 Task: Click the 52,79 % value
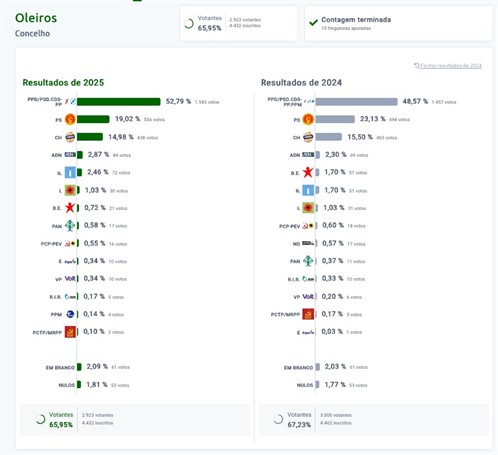(x=178, y=101)
